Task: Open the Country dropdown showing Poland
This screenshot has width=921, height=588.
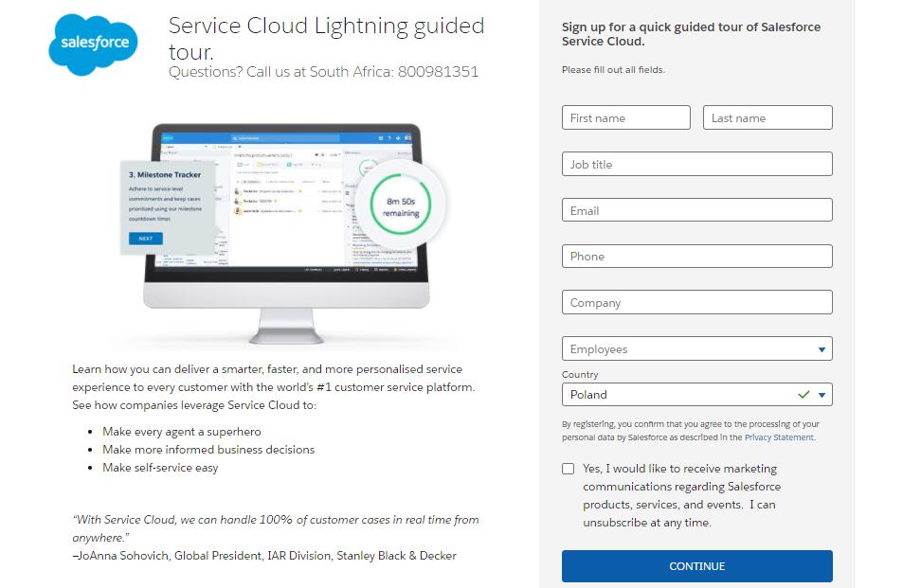Action: [696, 394]
